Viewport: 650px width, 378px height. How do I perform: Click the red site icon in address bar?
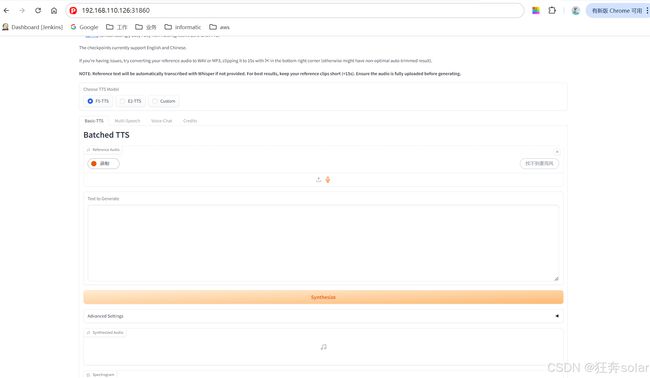[73, 10]
